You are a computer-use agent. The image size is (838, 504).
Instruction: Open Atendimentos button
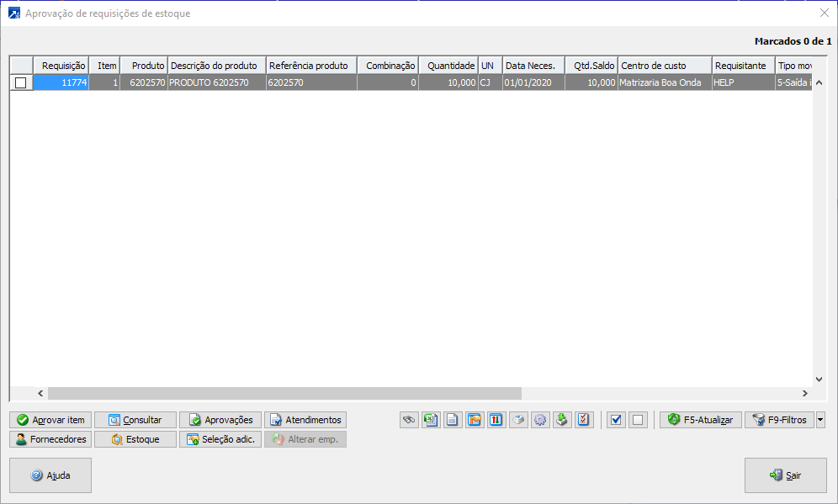(305, 420)
